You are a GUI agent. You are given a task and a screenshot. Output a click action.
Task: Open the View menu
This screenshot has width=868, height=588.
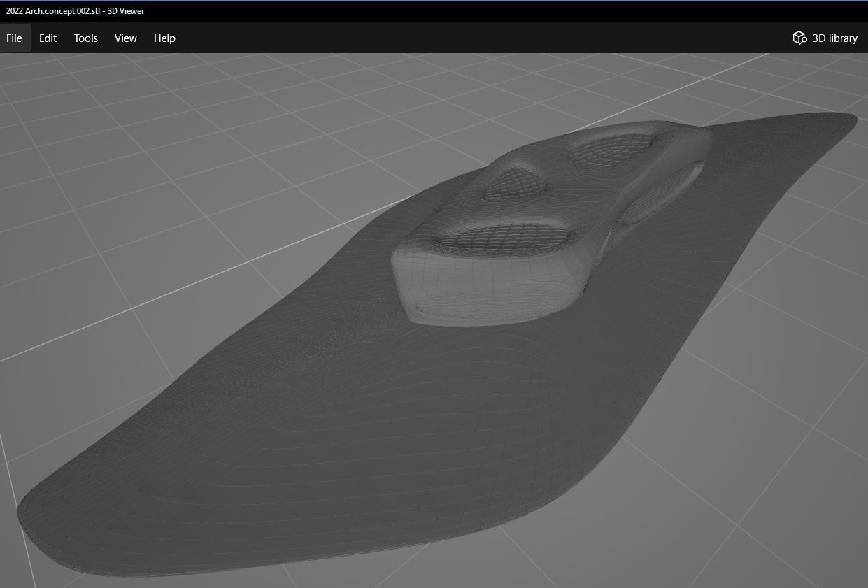126,38
